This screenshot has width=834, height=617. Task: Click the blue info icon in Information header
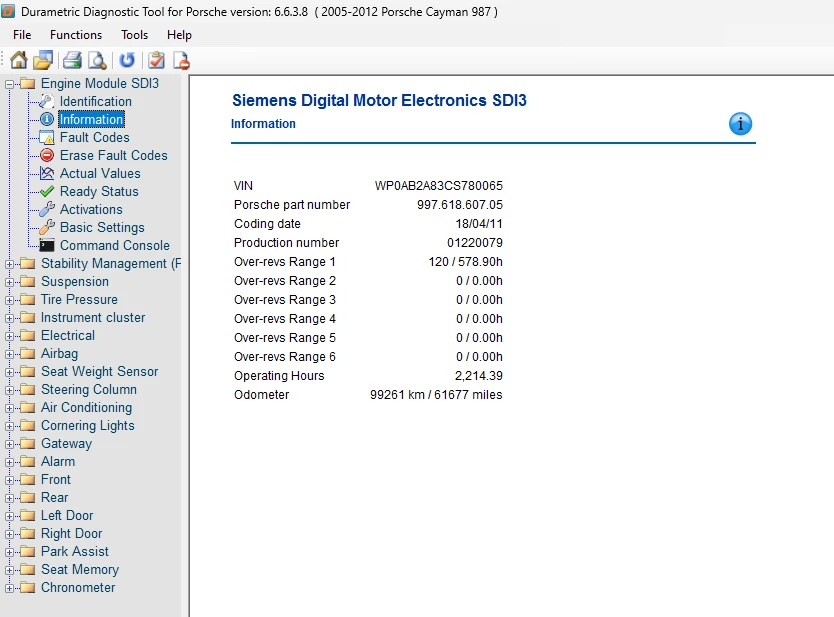[740, 124]
